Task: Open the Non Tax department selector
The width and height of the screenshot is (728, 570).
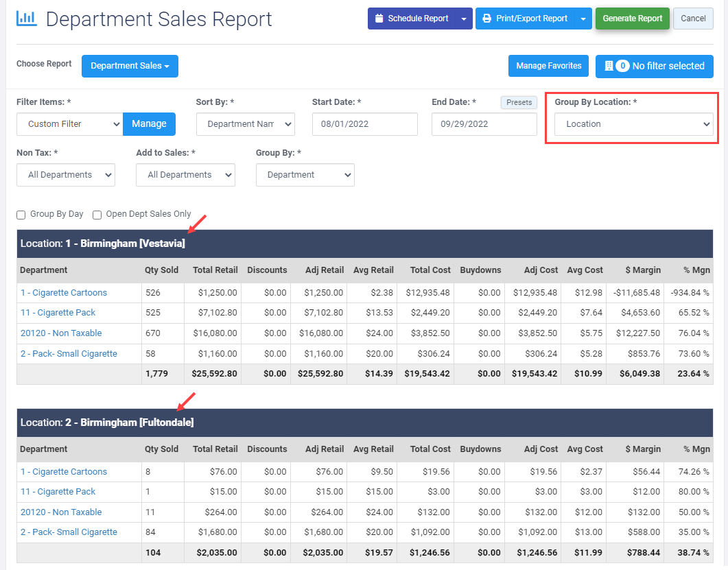Action: (65, 174)
